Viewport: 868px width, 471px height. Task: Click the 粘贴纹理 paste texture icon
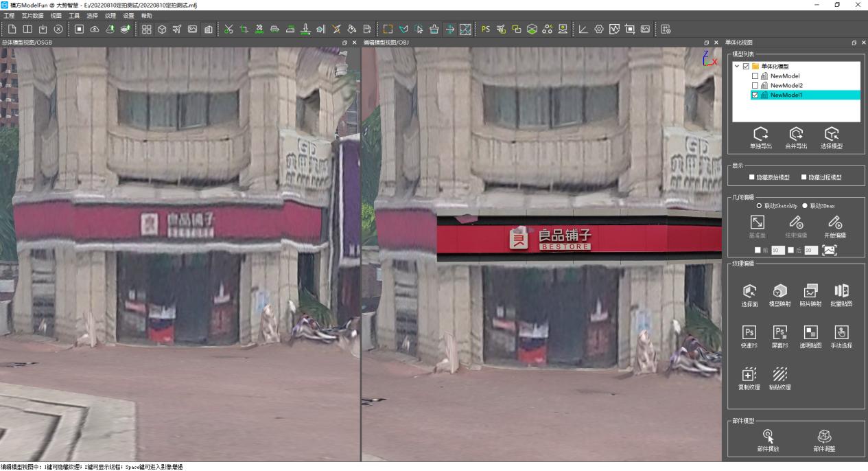pyautogui.click(x=780, y=374)
